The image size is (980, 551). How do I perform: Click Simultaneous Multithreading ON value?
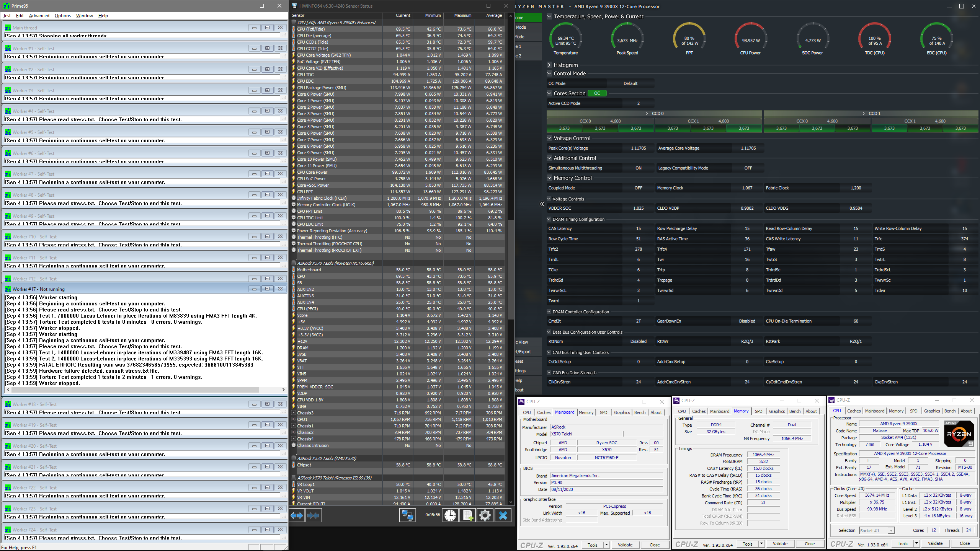(x=639, y=168)
